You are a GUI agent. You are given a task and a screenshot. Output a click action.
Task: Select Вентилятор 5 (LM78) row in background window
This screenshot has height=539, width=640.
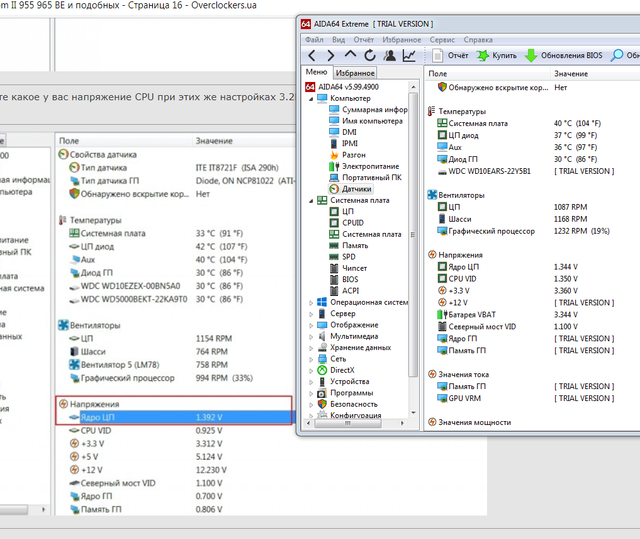click(175, 365)
